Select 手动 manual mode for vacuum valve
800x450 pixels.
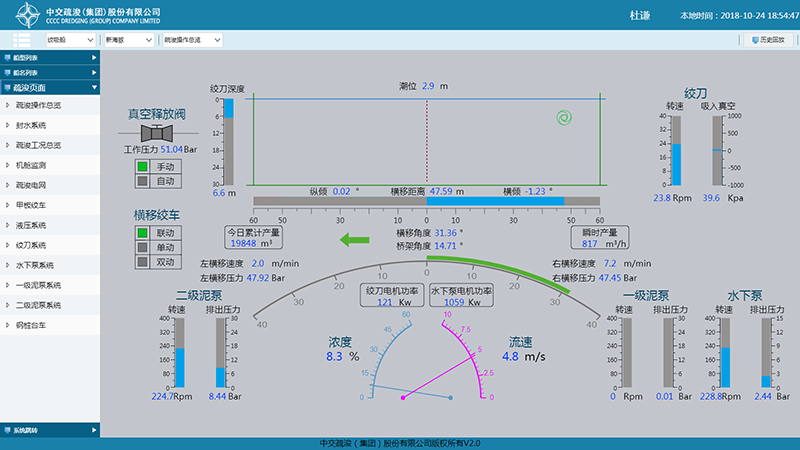[143, 167]
